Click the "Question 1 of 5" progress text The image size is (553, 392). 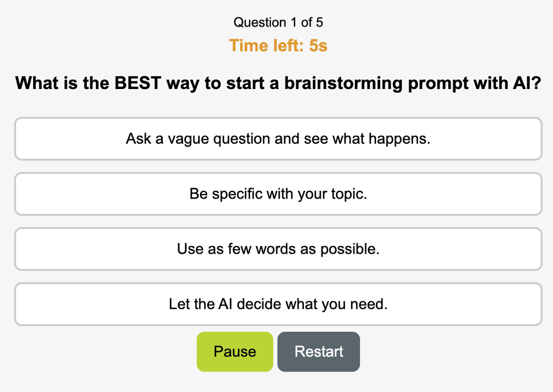(x=278, y=23)
